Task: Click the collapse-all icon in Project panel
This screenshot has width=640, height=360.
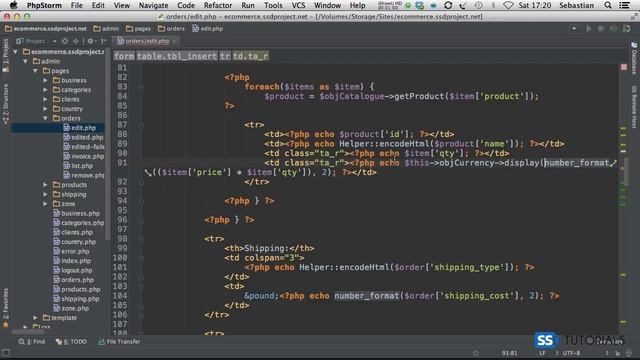Action: 76,41
